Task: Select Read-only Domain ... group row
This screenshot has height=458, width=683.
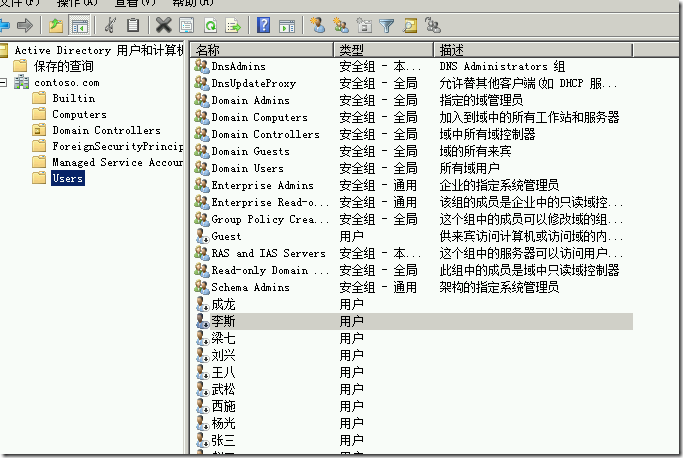Action: coord(413,270)
